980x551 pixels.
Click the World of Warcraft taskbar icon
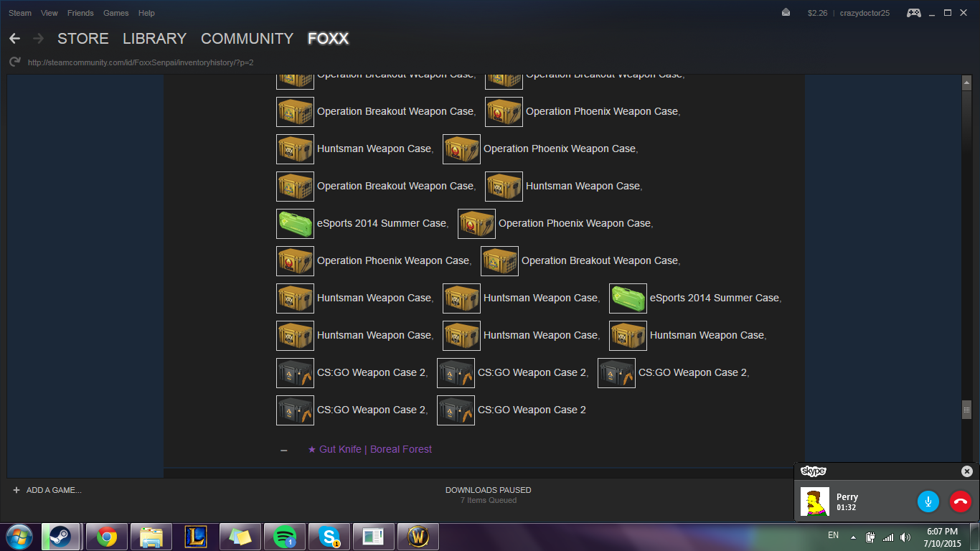click(x=418, y=536)
